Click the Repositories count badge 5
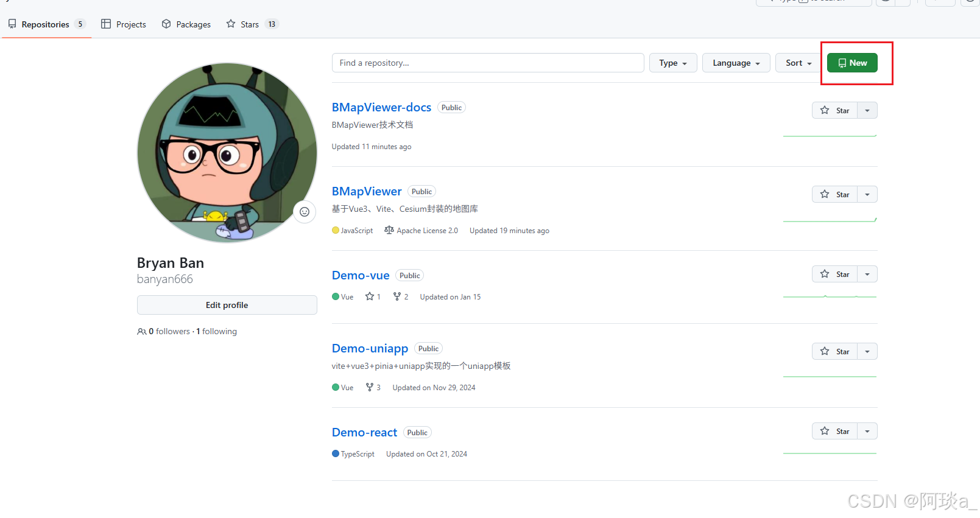 coord(80,24)
